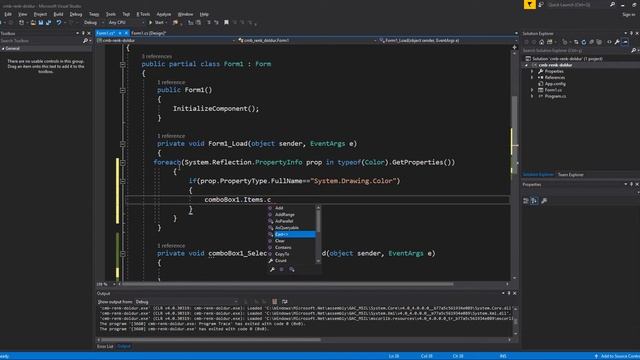Toggle the properties filter icon below the IntelliSense list

coord(272,269)
